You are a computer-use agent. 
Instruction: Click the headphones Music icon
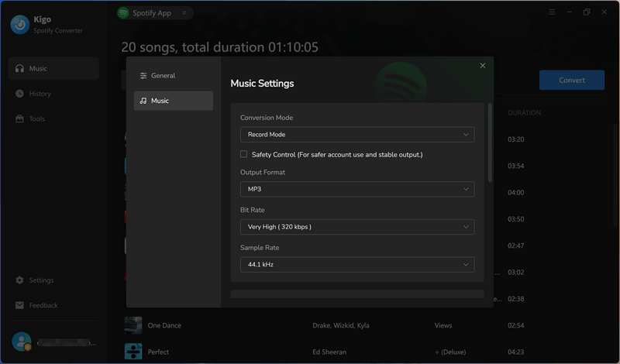click(x=19, y=68)
